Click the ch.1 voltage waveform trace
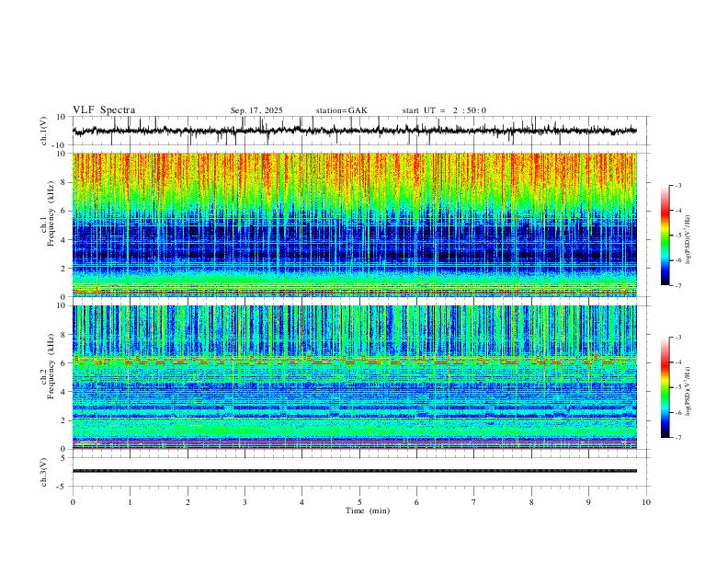728x563 pixels. pos(354,131)
